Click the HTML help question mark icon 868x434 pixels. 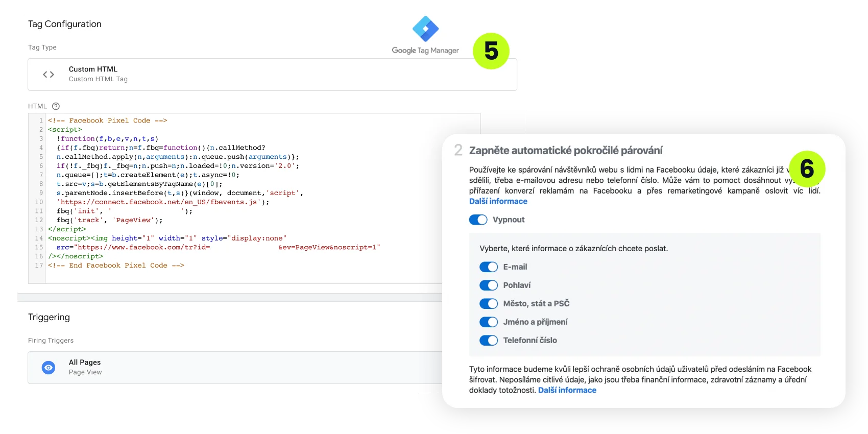(x=56, y=106)
